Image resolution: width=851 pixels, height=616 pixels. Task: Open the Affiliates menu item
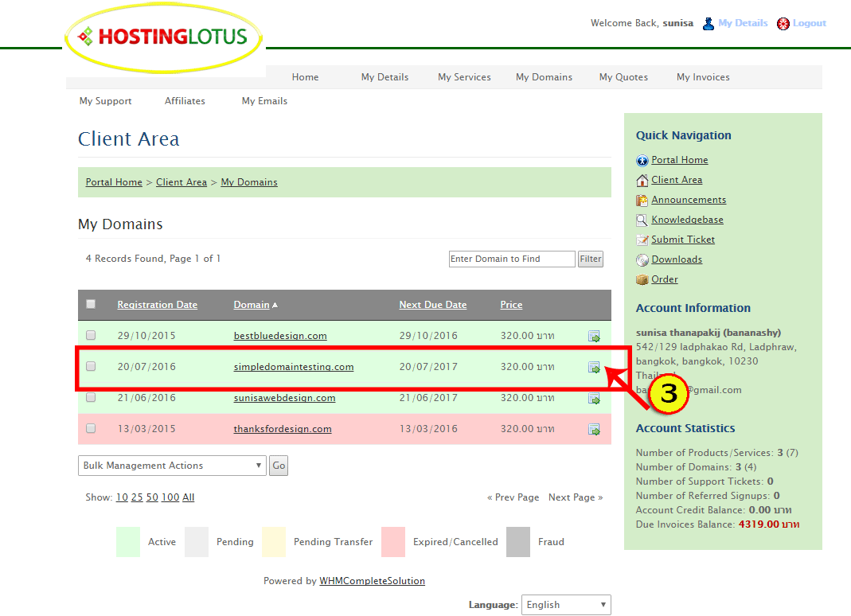(185, 101)
